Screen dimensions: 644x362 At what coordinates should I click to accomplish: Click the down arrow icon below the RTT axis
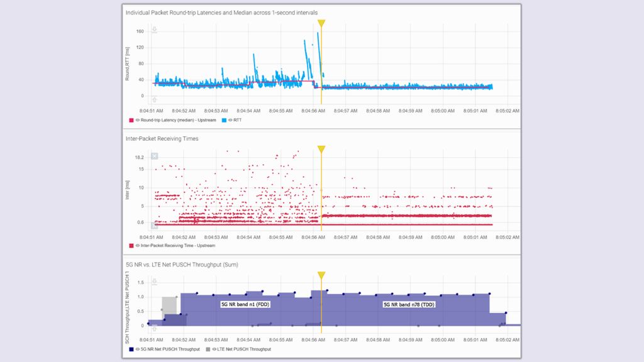(x=155, y=101)
